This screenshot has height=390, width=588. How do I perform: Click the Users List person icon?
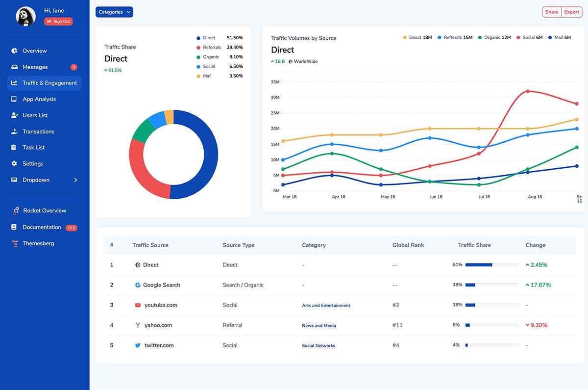coord(14,115)
